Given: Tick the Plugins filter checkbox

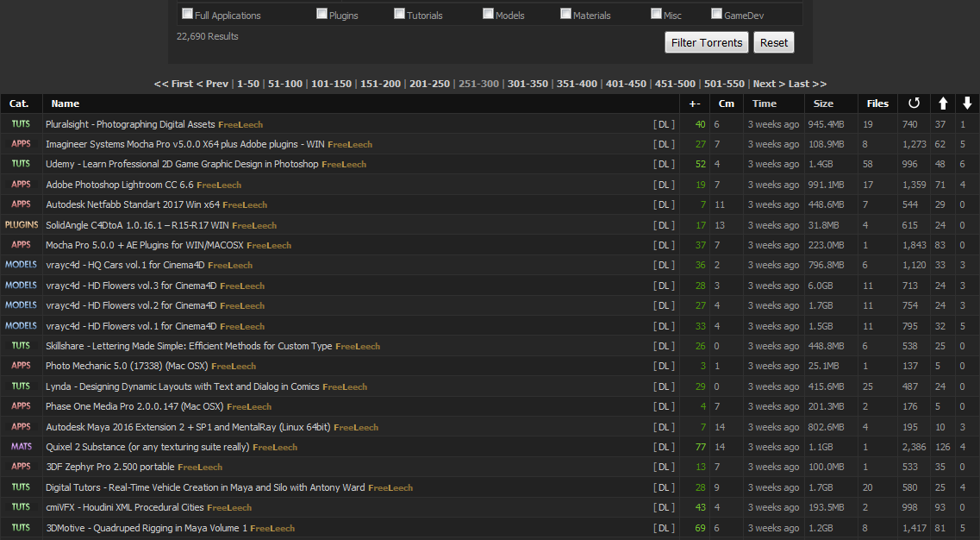Looking at the screenshot, I should point(321,13).
